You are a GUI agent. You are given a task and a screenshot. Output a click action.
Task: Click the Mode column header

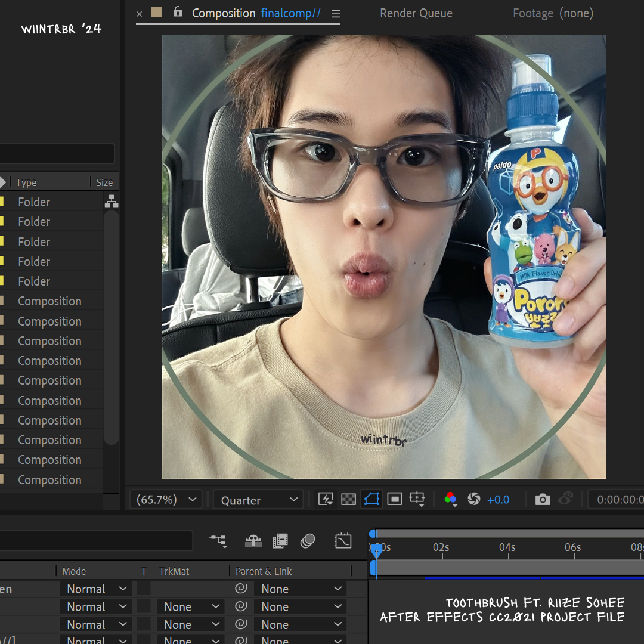(x=74, y=571)
